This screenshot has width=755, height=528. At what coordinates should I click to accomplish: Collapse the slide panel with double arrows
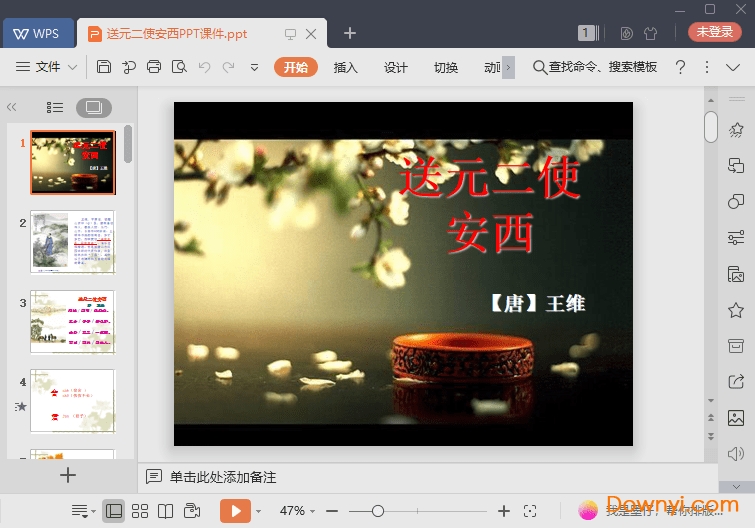pyautogui.click(x=12, y=107)
